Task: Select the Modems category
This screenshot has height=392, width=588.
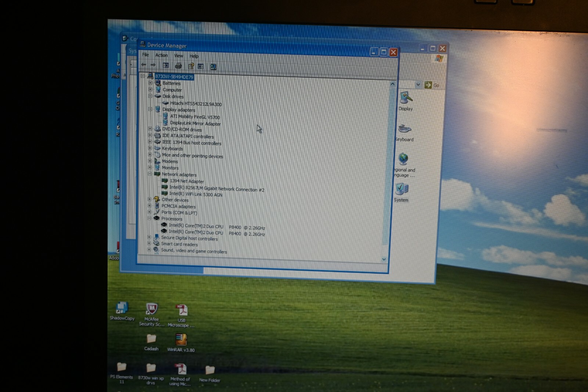Action: [170, 161]
